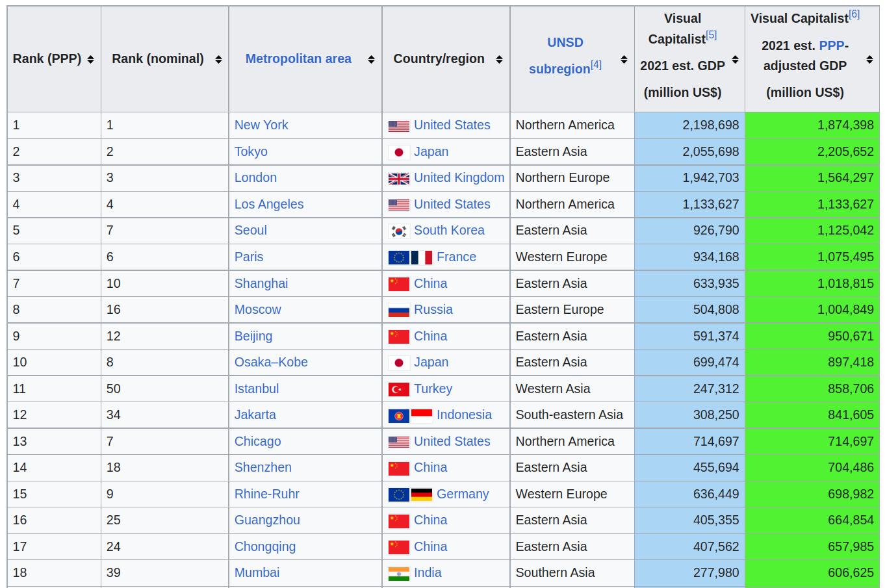Screen dimensions: 885x588
Task: Select the South-eastern Asia cell
Action: pyautogui.click(x=572, y=415)
